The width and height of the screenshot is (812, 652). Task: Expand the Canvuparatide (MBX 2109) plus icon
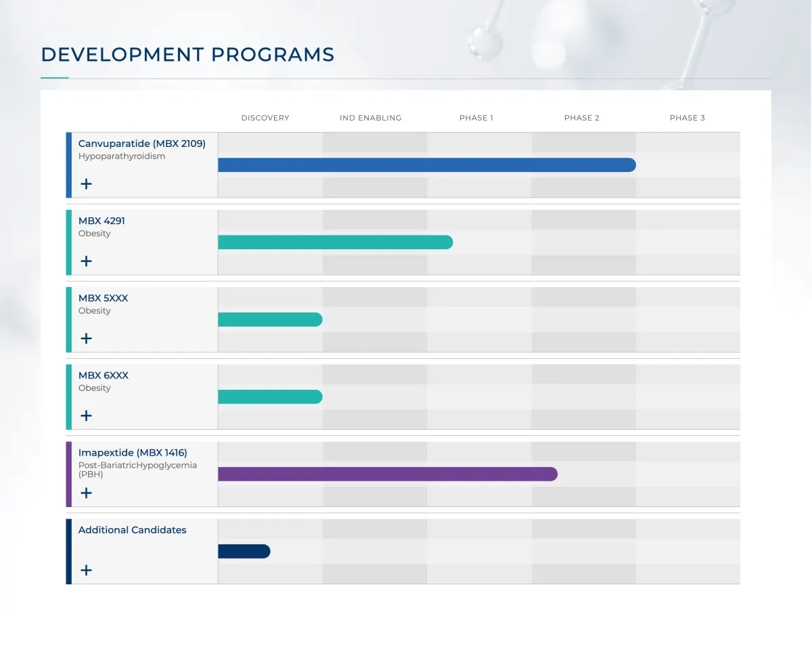pos(86,184)
